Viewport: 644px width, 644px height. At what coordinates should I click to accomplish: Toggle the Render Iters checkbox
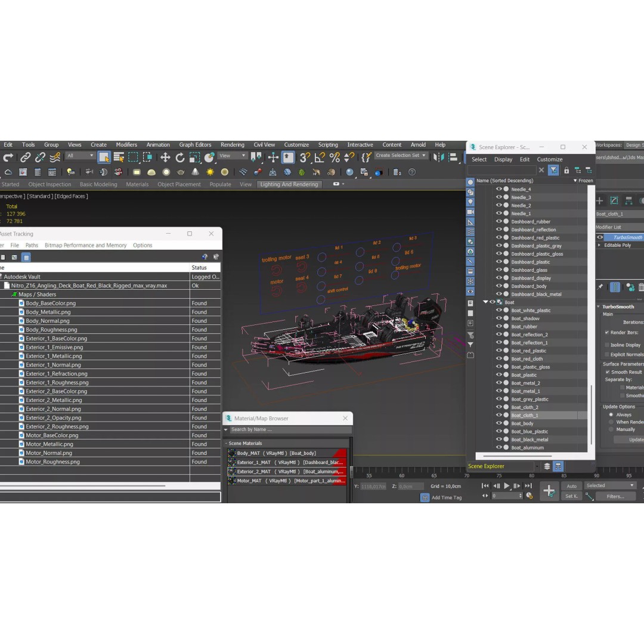tap(607, 332)
